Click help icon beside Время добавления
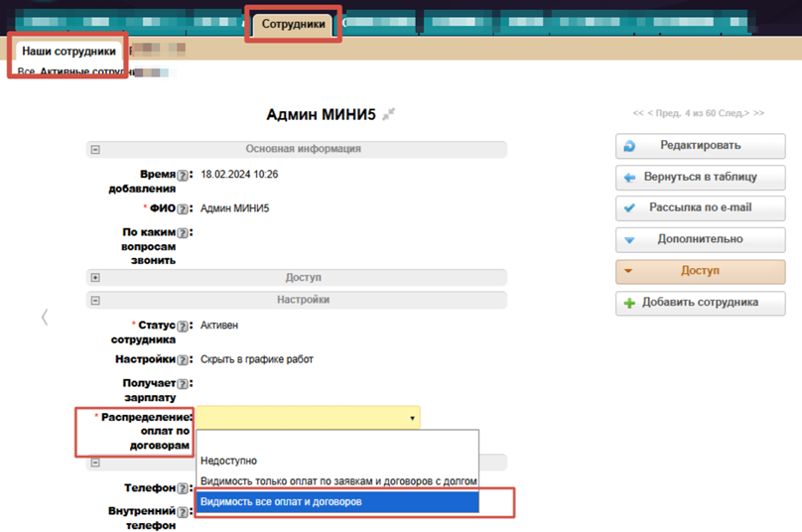 coord(183,176)
